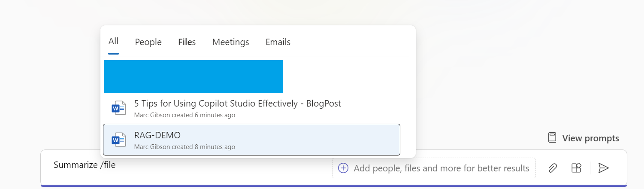
Task: Click Marc Gibson created 6 minutes ago text
Action: pos(184,115)
